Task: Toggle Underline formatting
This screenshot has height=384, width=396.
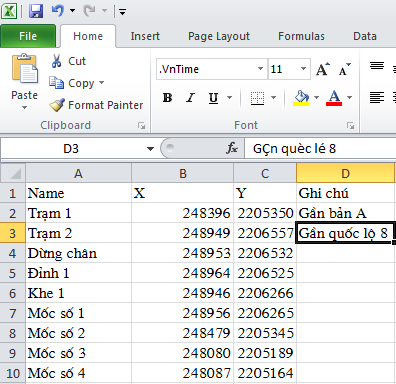Action: (x=213, y=98)
